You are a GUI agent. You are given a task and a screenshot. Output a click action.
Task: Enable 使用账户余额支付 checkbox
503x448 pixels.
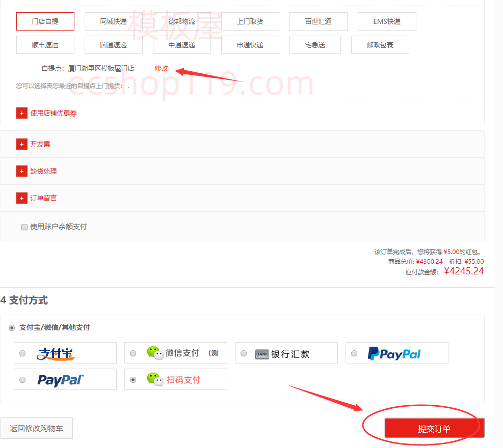click(x=24, y=227)
